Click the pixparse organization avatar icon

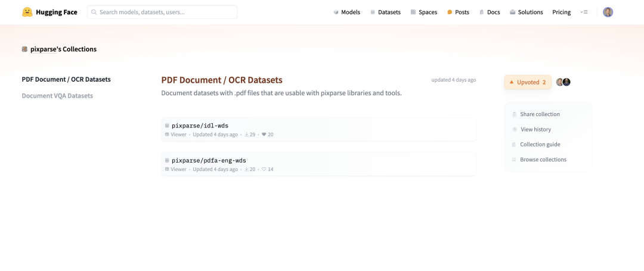click(24, 49)
